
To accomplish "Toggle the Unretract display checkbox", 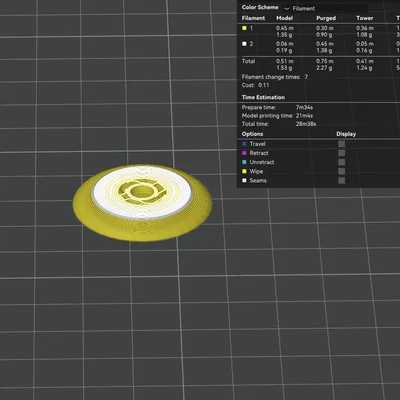I will coord(342,162).
